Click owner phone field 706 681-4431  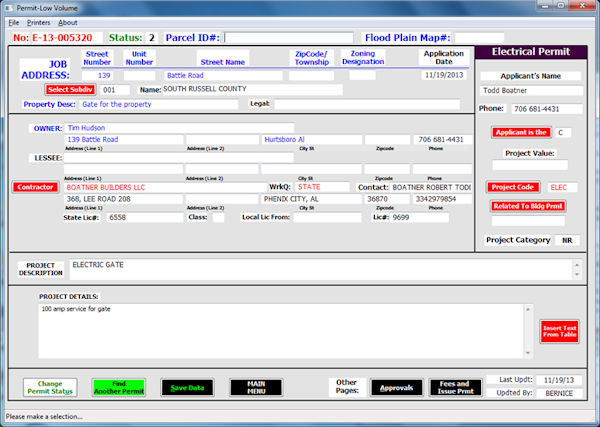click(x=443, y=139)
